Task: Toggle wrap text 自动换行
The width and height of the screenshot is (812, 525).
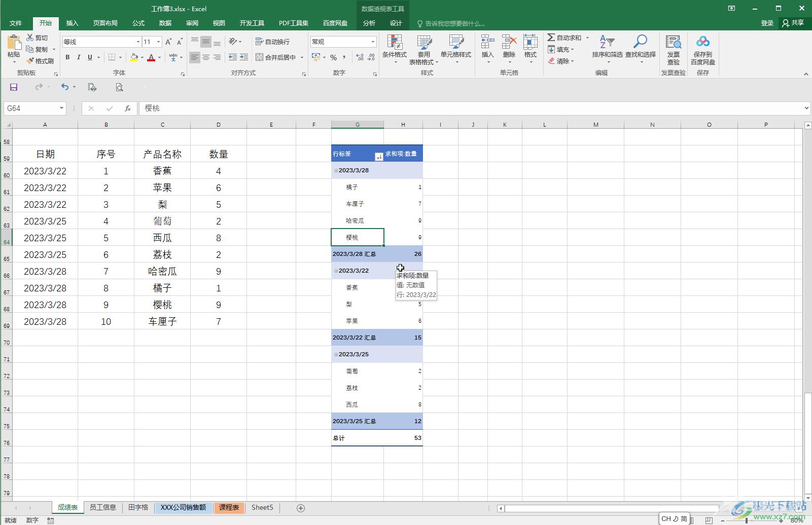Action: (273, 42)
